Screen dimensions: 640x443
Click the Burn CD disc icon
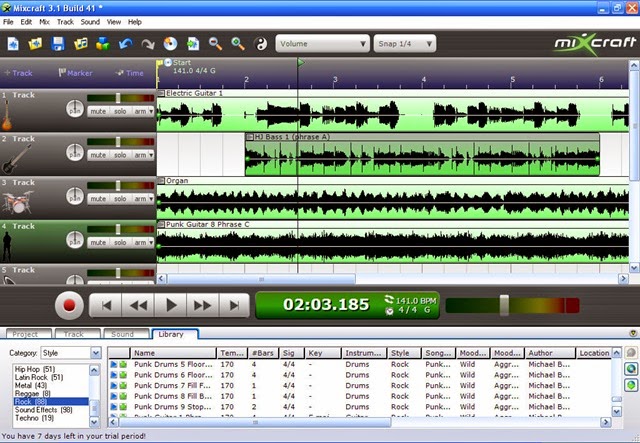(x=171, y=44)
